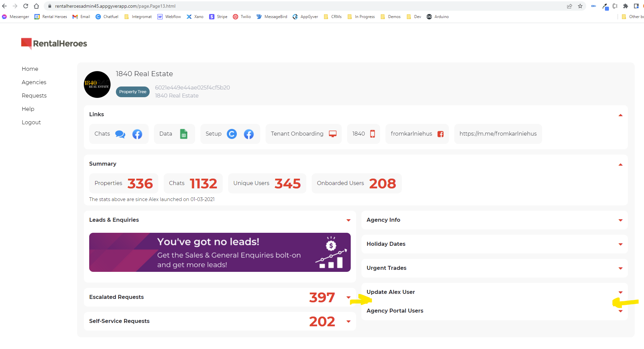Click the Chats 1132 stat card
This screenshot has height=349, width=644.
point(193,183)
